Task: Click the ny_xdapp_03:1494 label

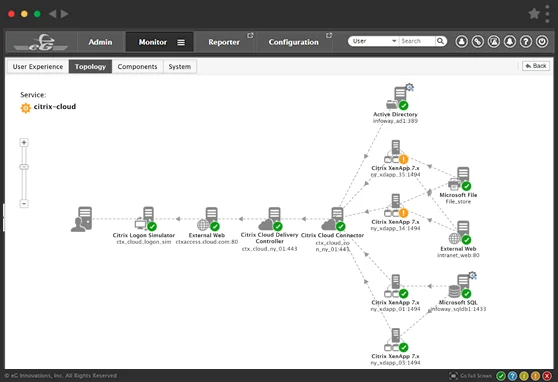Action: [x=395, y=363]
